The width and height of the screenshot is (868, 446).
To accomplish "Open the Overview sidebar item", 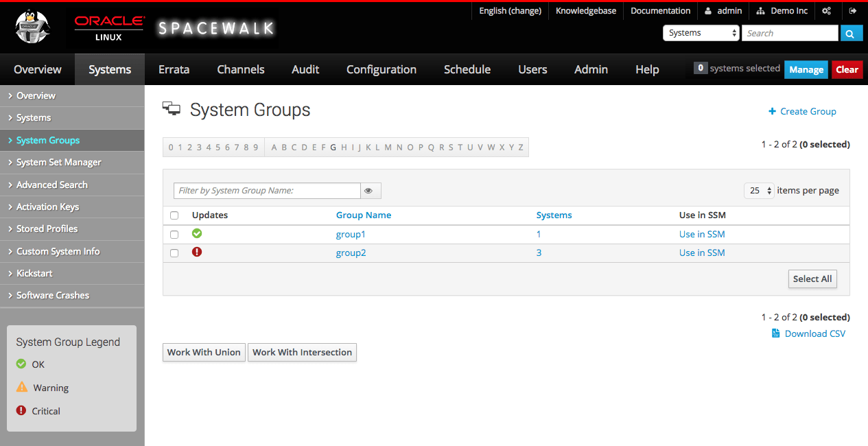I will [72, 95].
